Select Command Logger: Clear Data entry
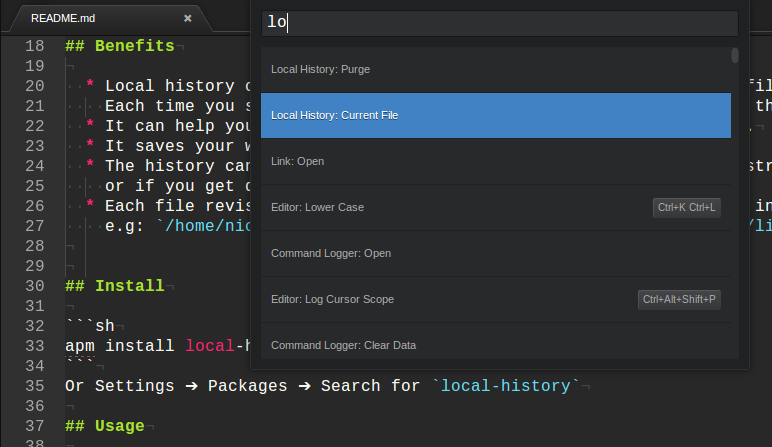Image resolution: width=772 pixels, height=447 pixels. pyautogui.click(x=496, y=342)
